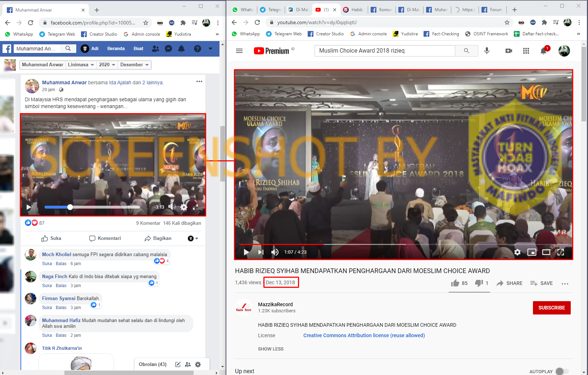Open Buat in the Facebook header
The image size is (588, 375).
click(x=139, y=49)
